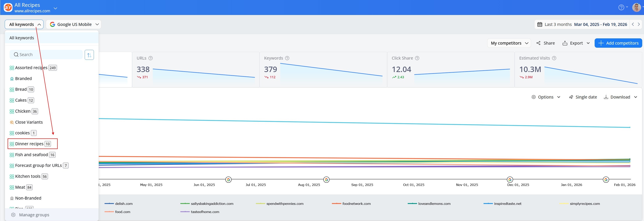Open the user profile avatar
The width and height of the screenshot is (644, 221).
point(636,7)
